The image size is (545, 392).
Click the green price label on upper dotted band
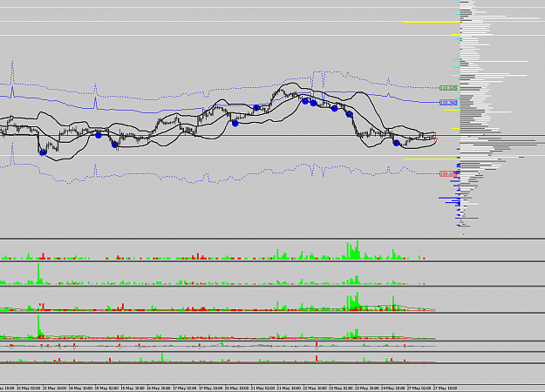click(448, 88)
